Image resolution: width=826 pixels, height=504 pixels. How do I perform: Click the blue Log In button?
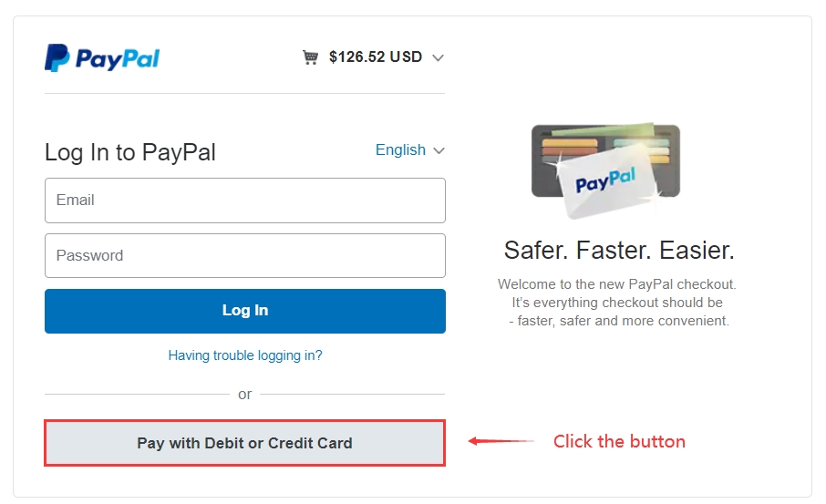click(245, 311)
